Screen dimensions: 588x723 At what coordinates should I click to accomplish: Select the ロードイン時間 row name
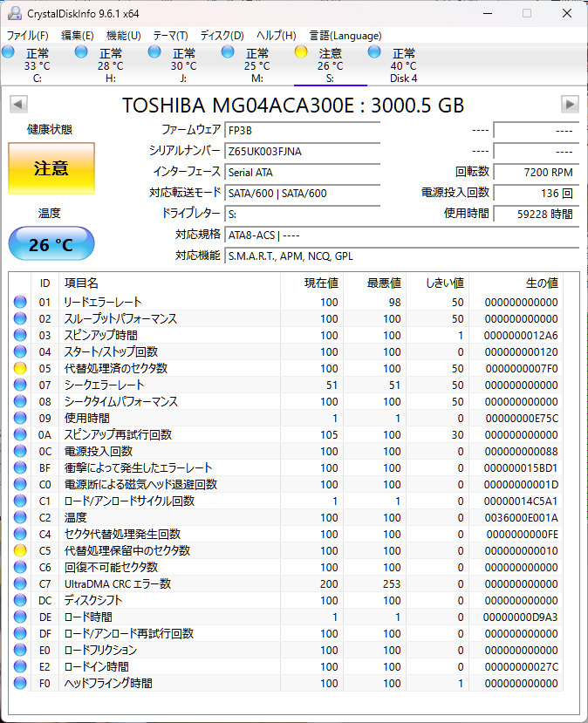tap(96, 666)
